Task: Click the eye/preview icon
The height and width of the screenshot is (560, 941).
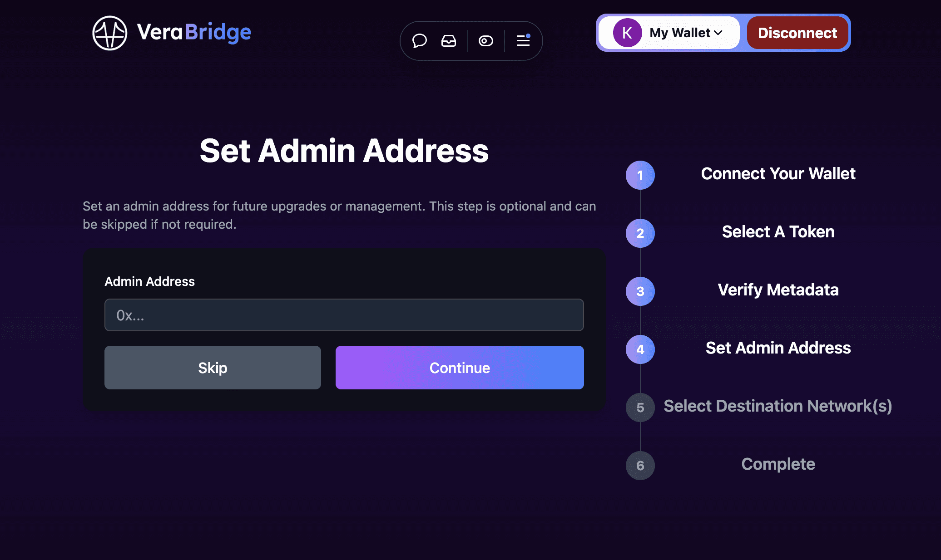Action: click(485, 41)
